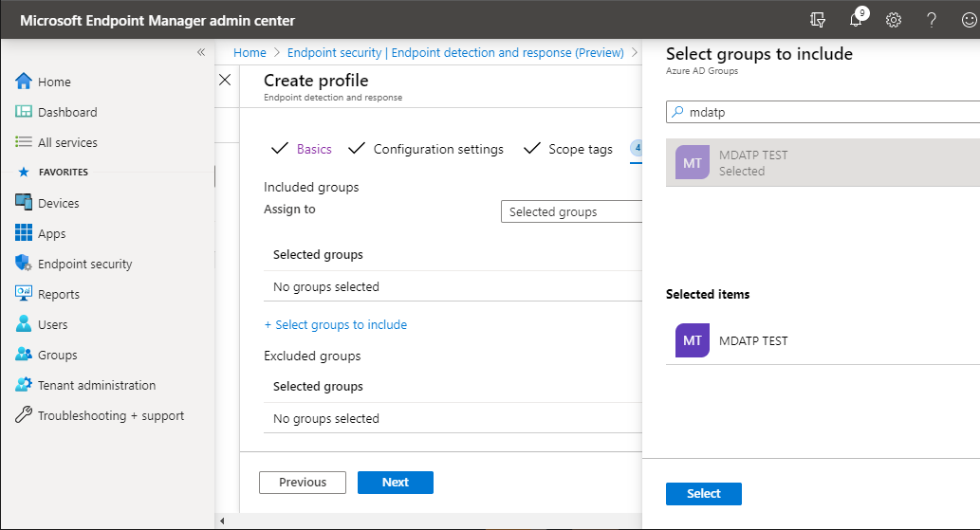The image size is (980, 530).
Task: Close the Create profile blade
Action: pos(225,80)
